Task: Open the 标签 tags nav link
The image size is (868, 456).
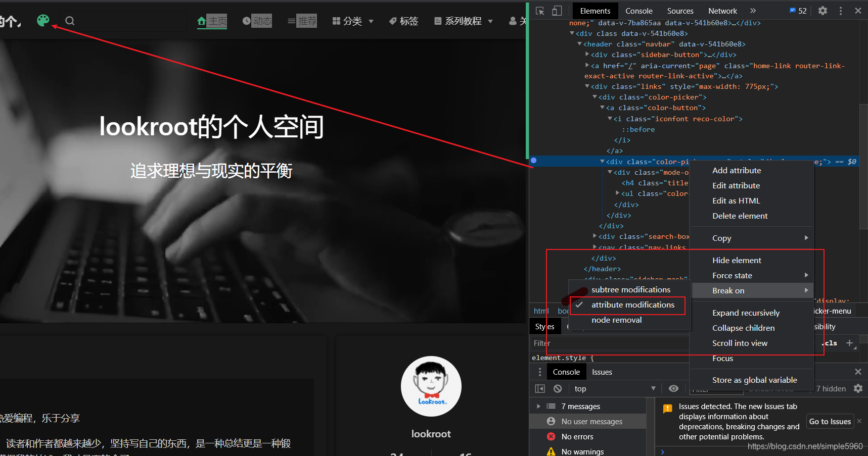Action: (x=403, y=21)
